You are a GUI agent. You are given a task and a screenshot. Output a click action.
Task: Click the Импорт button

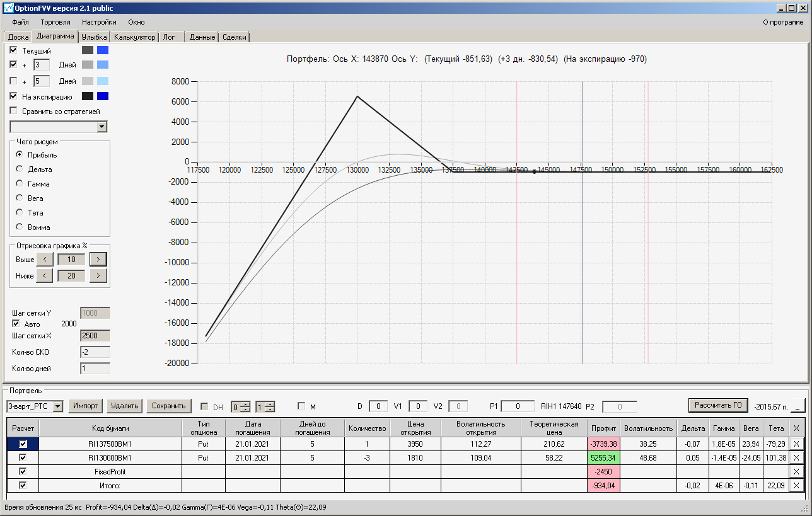coord(85,406)
